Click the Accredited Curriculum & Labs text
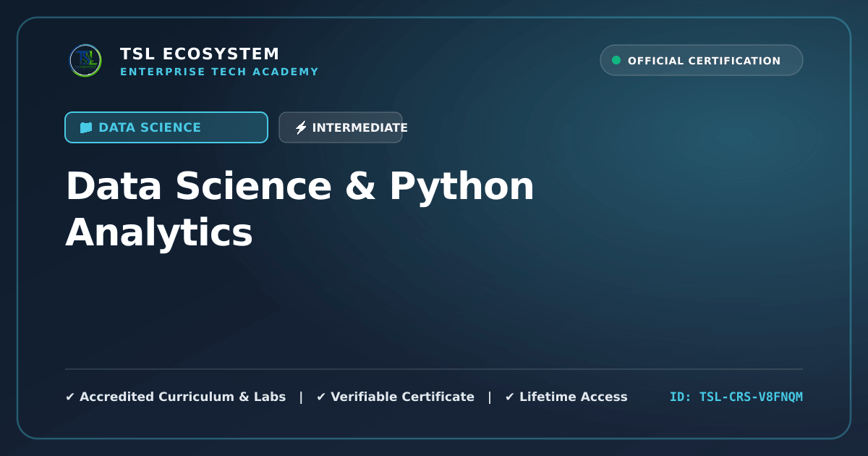Screen dimensions: 868x456 point(183,397)
